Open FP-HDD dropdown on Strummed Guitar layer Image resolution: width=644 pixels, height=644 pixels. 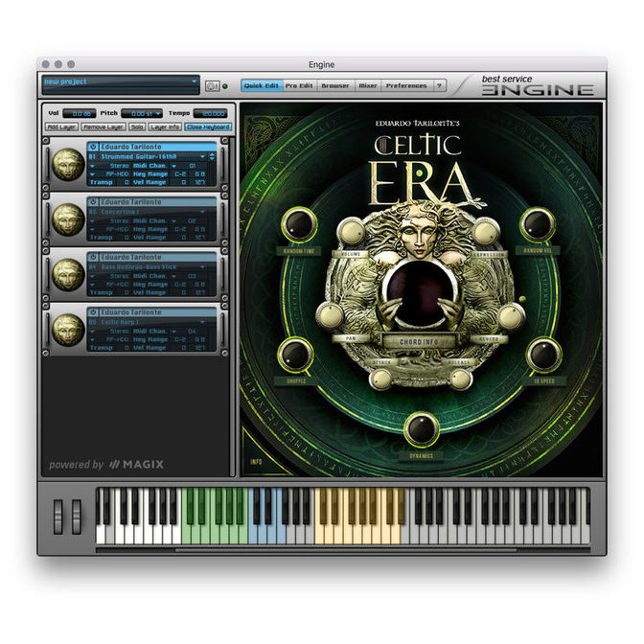coord(92,174)
